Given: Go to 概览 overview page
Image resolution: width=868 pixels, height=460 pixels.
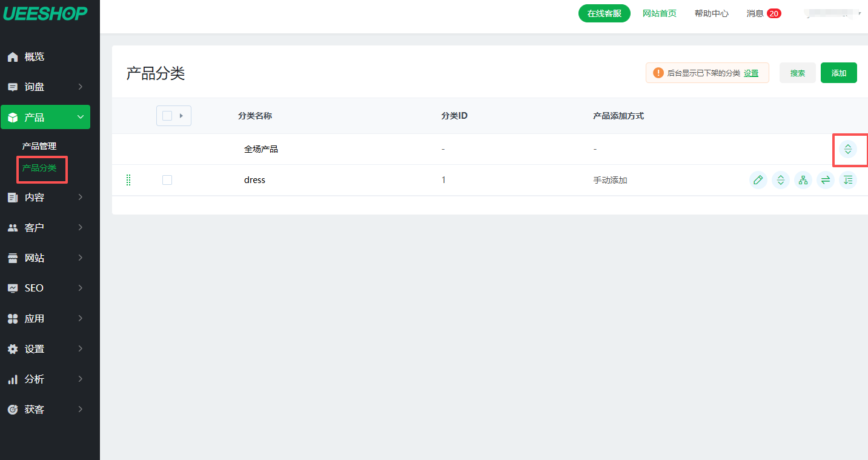Looking at the screenshot, I should (x=35, y=57).
